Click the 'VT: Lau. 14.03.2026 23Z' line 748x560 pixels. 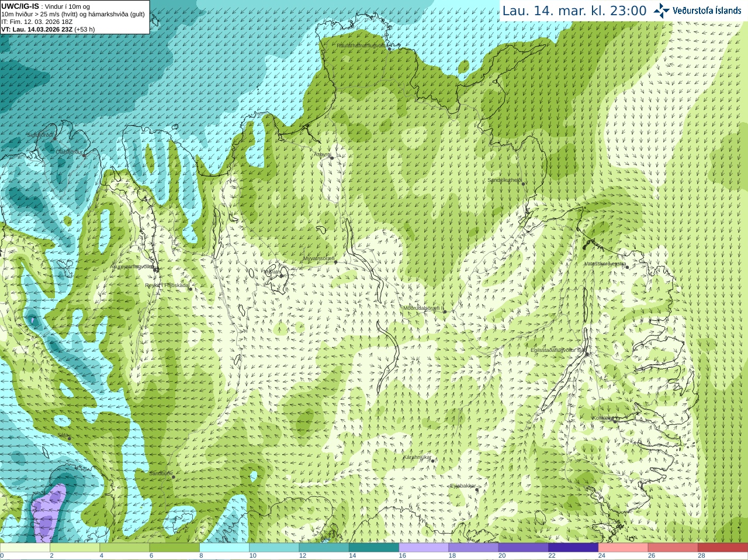coord(37,29)
